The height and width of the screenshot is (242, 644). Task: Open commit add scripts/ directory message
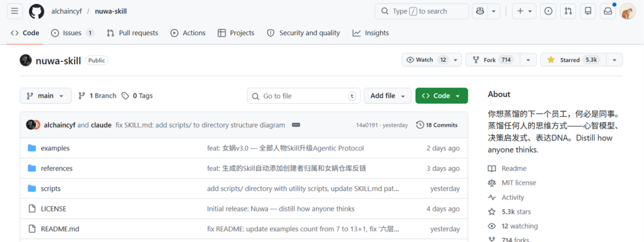click(303, 188)
